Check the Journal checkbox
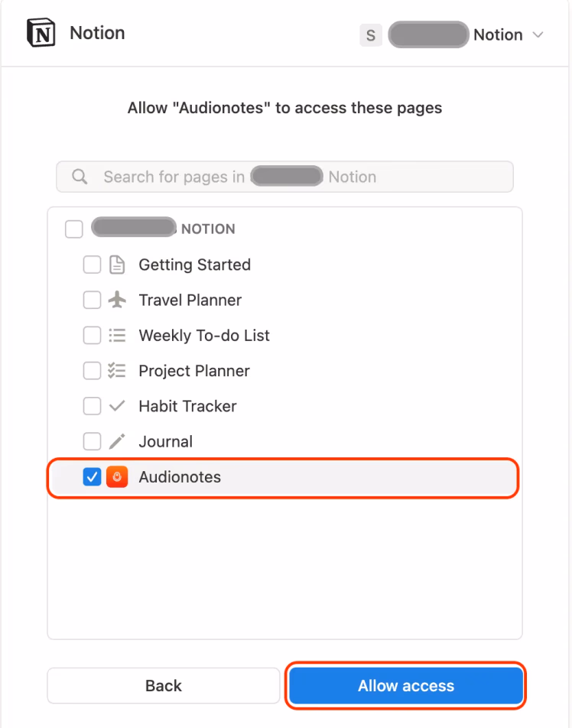This screenshot has height=728, width=572. click(92, 441)
